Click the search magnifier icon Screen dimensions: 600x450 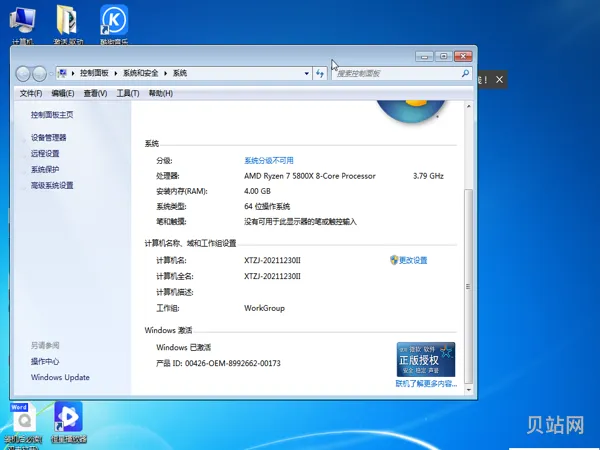[465, 73]
